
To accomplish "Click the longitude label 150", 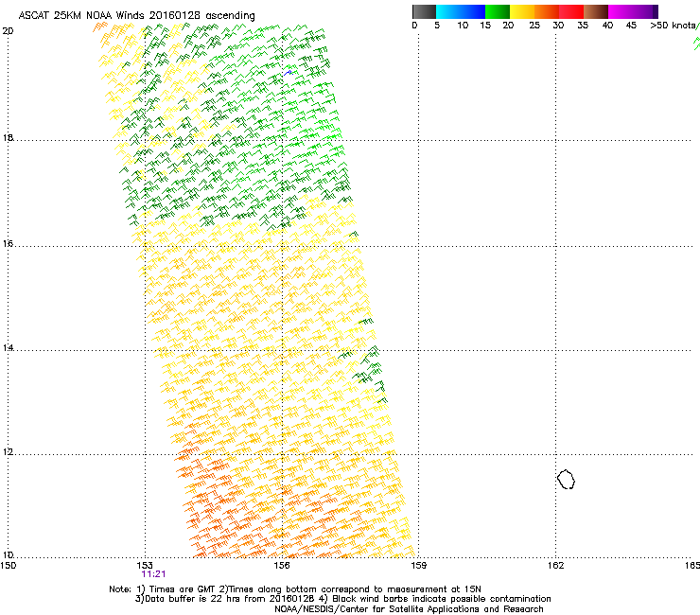I will point(9,566).
